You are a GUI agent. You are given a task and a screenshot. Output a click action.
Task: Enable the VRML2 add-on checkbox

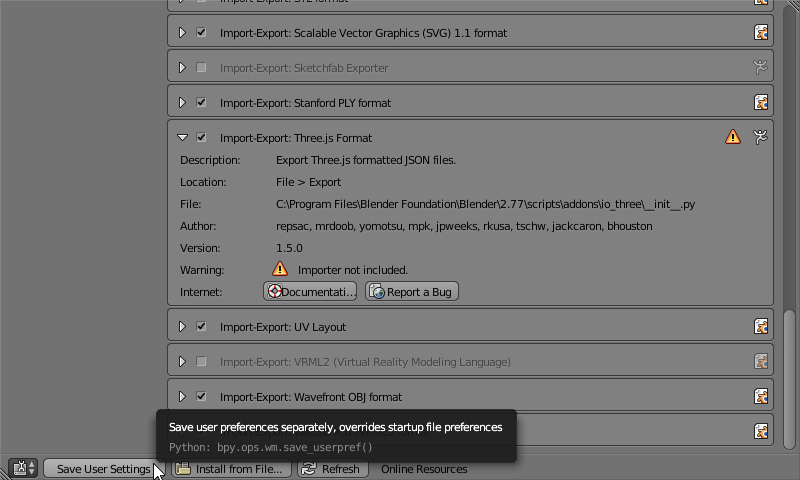[201, 362]
